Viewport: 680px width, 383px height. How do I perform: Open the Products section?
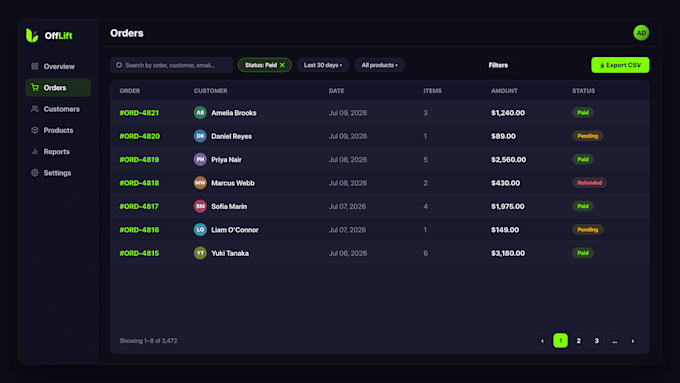pyautogui.click(x=58, y=130)
